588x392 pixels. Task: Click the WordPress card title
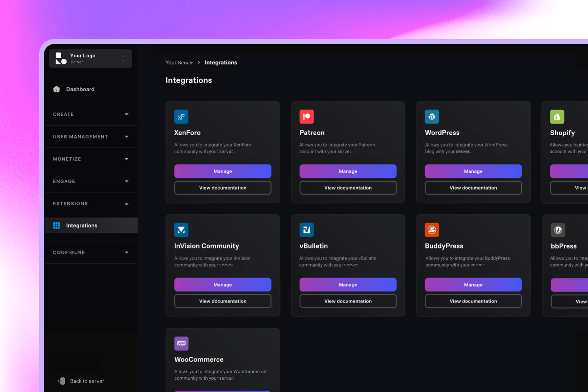point(442,133)
